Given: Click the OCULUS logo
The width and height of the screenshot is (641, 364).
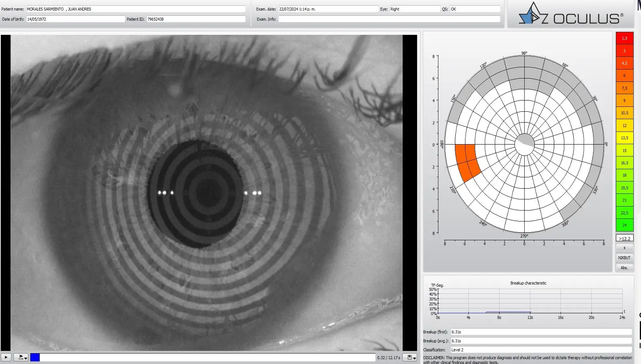Looking at the screenshot, I should click(570, 15).
